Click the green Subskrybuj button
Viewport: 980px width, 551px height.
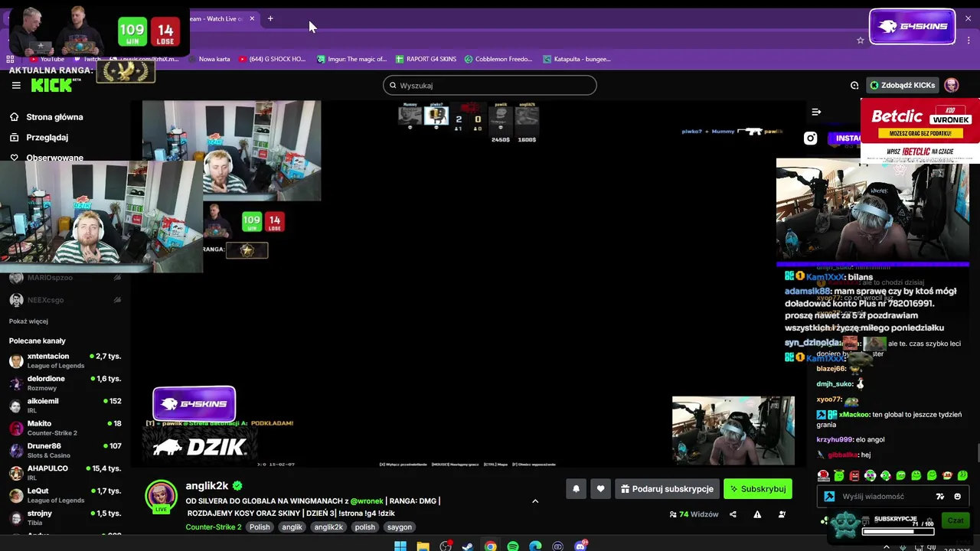tap(758, 489)
